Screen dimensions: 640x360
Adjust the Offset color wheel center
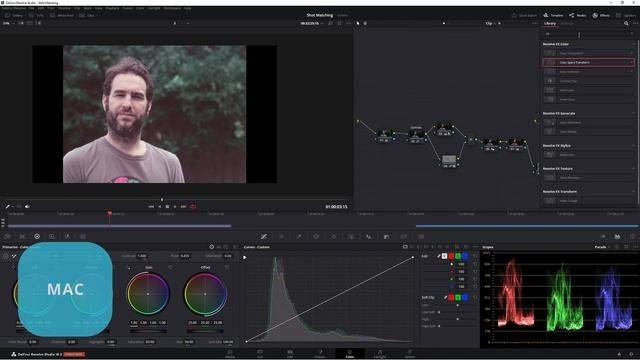coord(205,294)
